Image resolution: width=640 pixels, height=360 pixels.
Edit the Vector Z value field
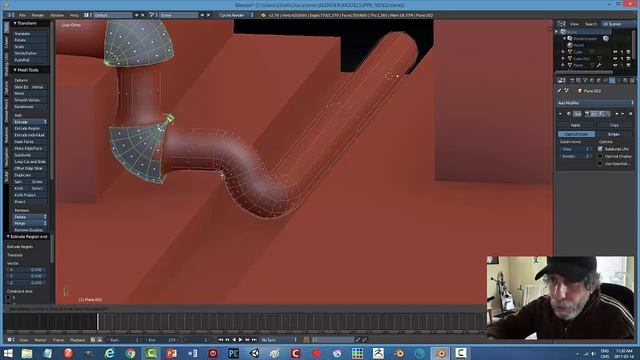tap(27, 282)
